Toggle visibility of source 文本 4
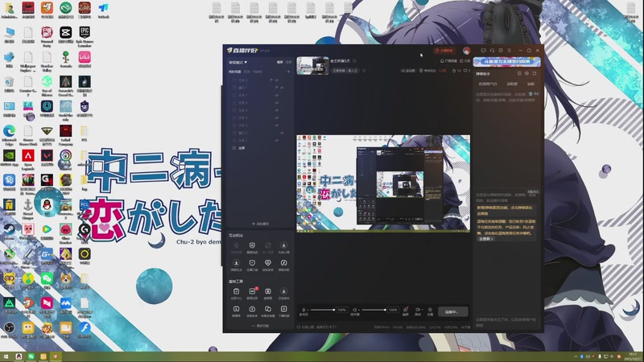The width and height of the screenshot is (644, 362). coord(277,110)
